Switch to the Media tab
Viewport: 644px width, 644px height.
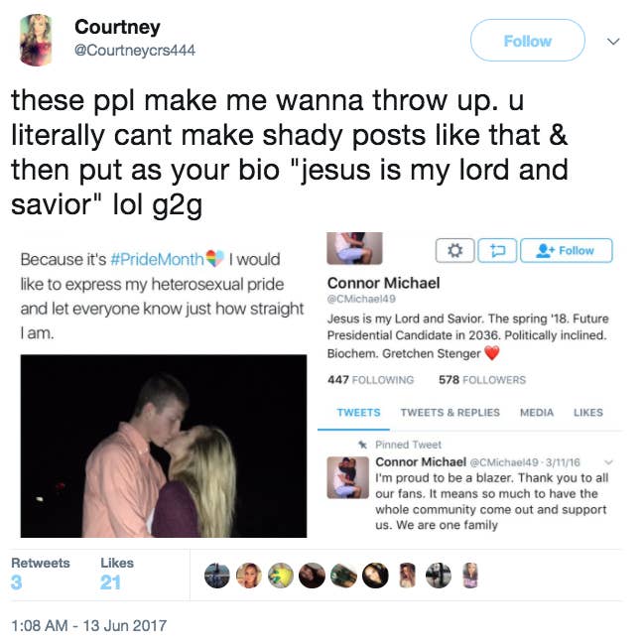537,413
